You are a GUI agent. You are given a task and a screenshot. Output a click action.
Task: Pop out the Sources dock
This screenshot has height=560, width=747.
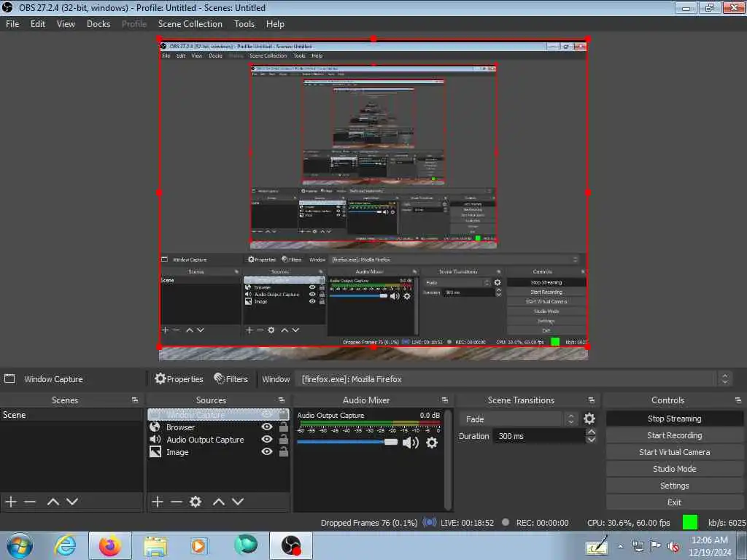(282, 400)
